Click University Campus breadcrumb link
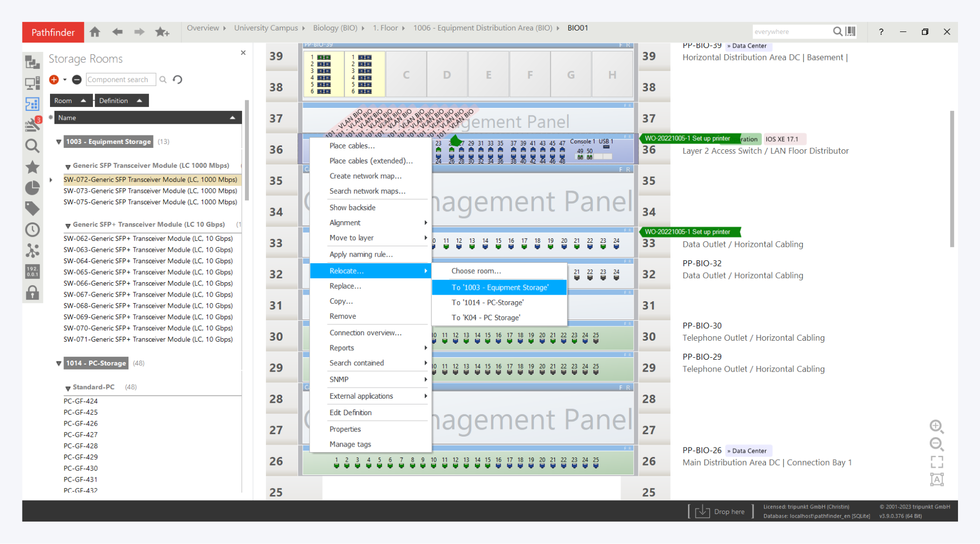Viewport: 980px width, 544px height. pyautogui.click(x=265, y=28)
